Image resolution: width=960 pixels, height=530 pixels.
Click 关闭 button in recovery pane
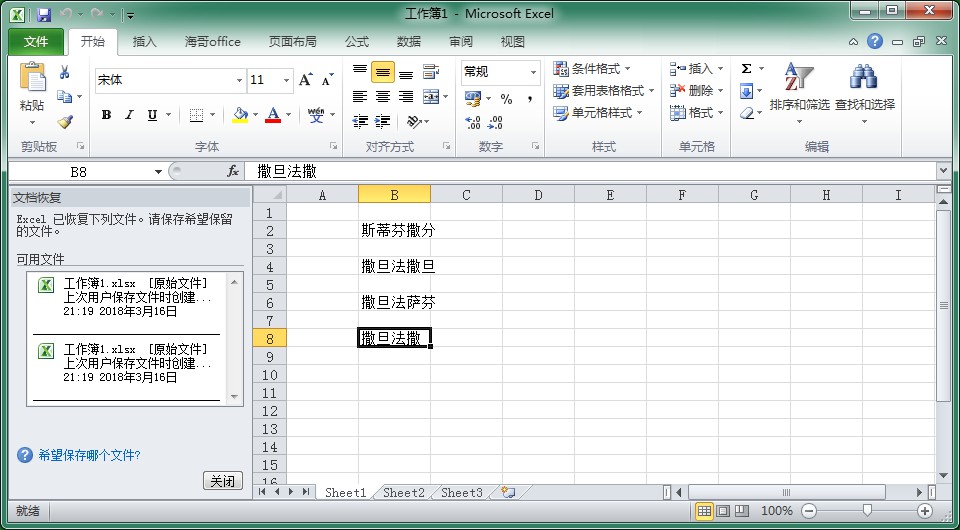click(222, 481)
